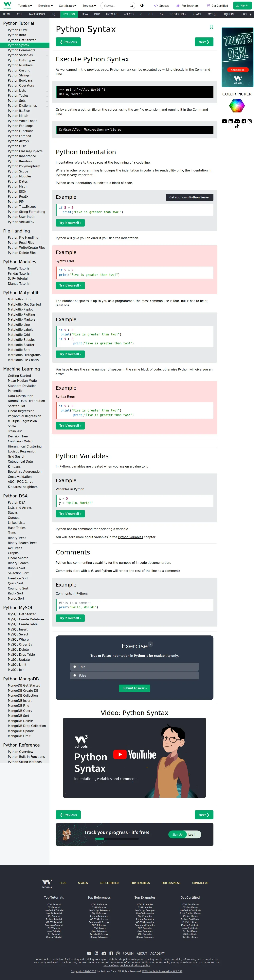Click Log in next to Sign Up
This screenshot has height=980, width=254.
point(192,835)
